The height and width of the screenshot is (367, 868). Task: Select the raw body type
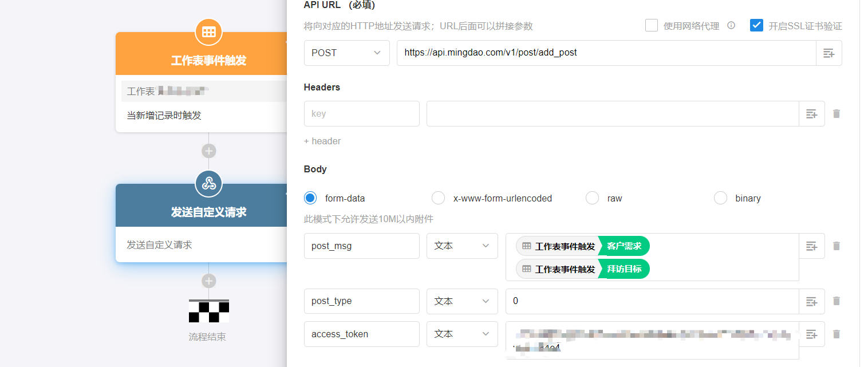(x=592, y=198)
